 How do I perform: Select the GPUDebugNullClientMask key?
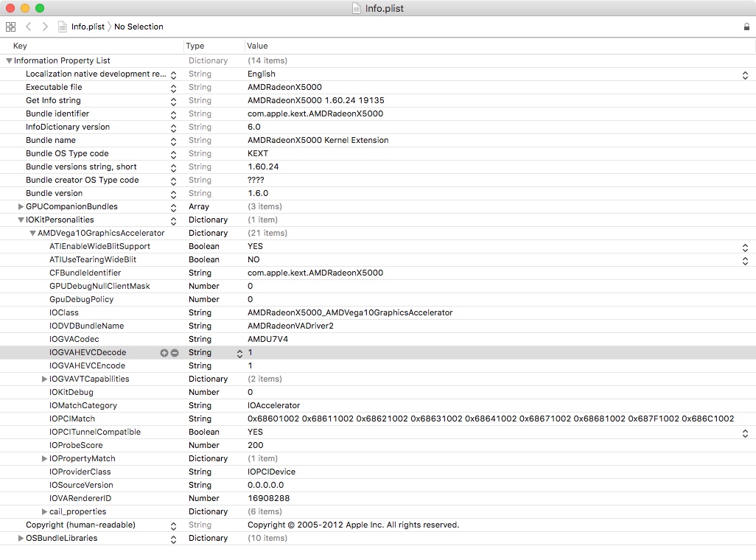pos(99,286)
